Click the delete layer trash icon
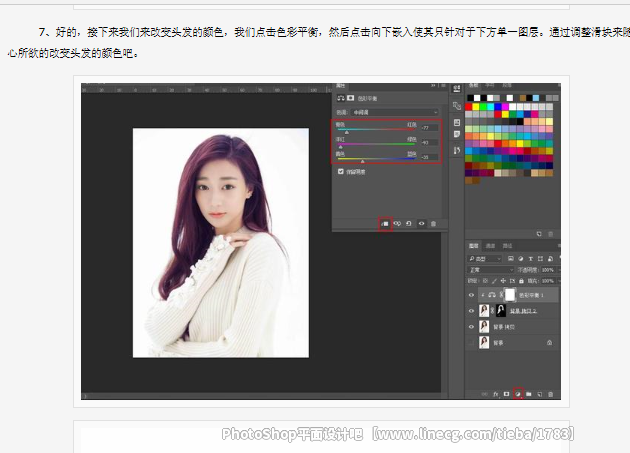 click(x=550, y=394)
